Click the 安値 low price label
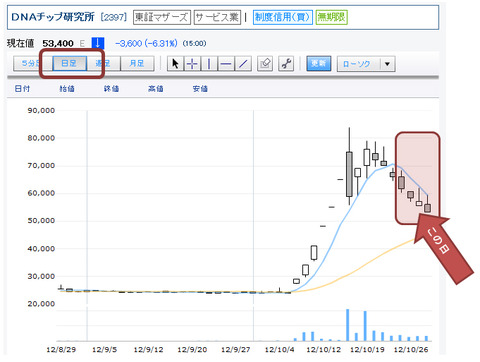 click(x=200, y=88)
